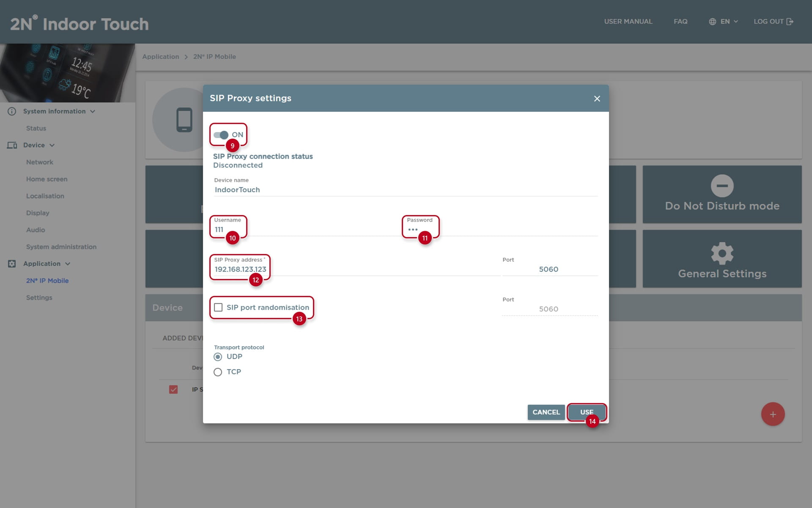The image size is (812, 508).
Task: Click the System information info icon
Action: point(12,111)
